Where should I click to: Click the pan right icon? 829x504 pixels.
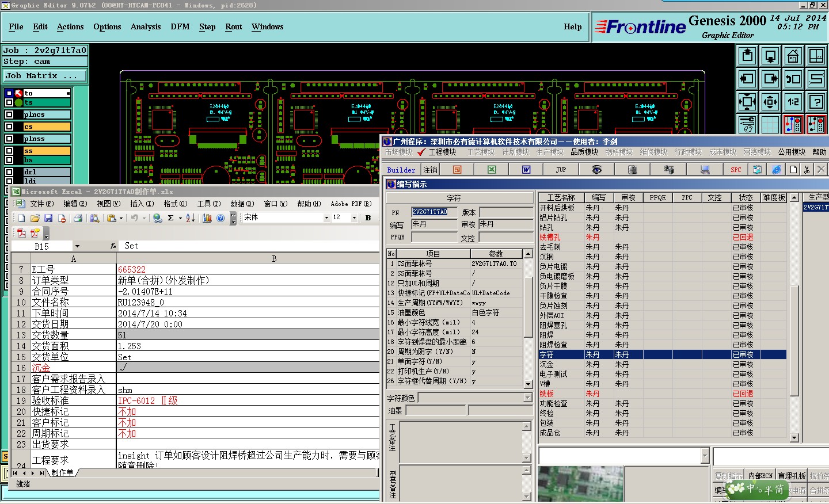point(770,79)
